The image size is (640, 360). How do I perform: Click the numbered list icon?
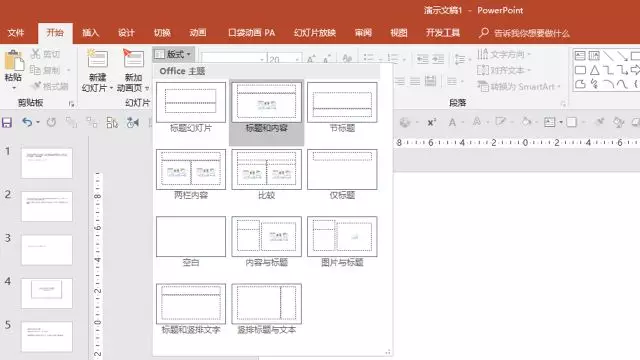(393, 59)
